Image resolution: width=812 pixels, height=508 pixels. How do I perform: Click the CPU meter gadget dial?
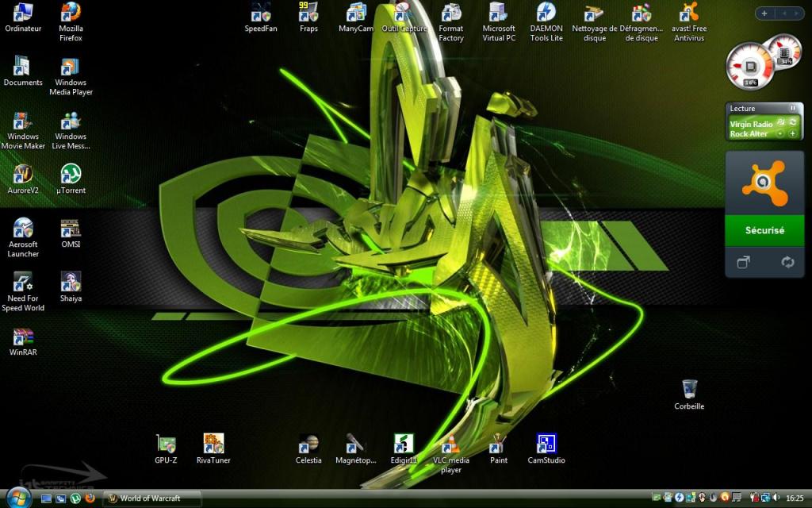point(750,67)
